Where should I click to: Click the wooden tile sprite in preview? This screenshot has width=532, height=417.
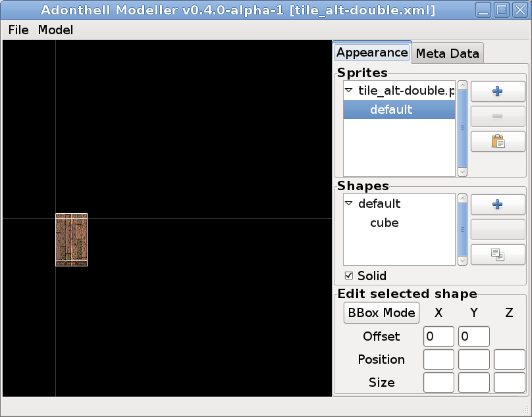pos(72,239)
